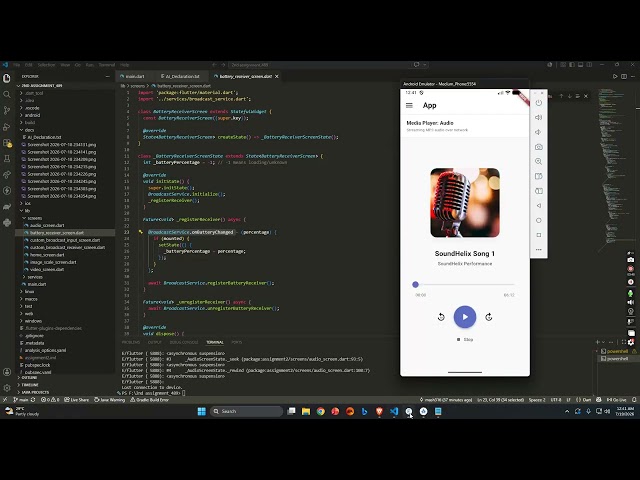Viewport: 640px width, 480px height.
Task: Open the app hamburger menu in the emulator
Action: coord(409,105)
